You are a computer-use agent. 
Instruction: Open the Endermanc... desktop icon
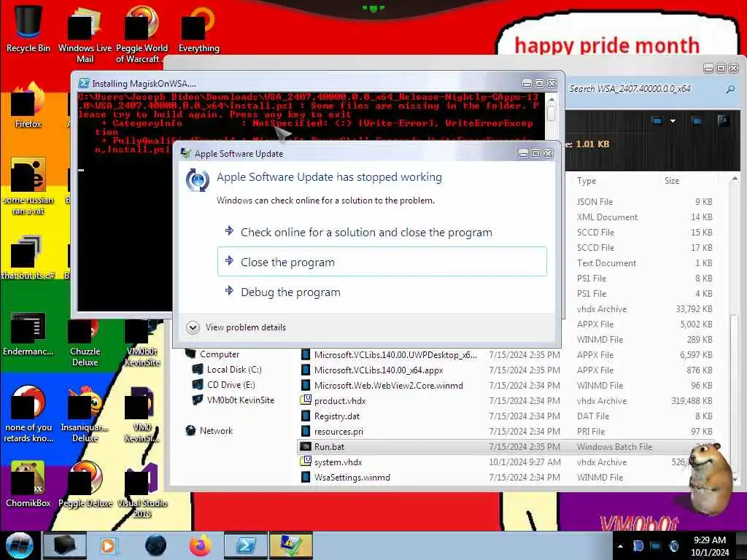coord(28,333)
